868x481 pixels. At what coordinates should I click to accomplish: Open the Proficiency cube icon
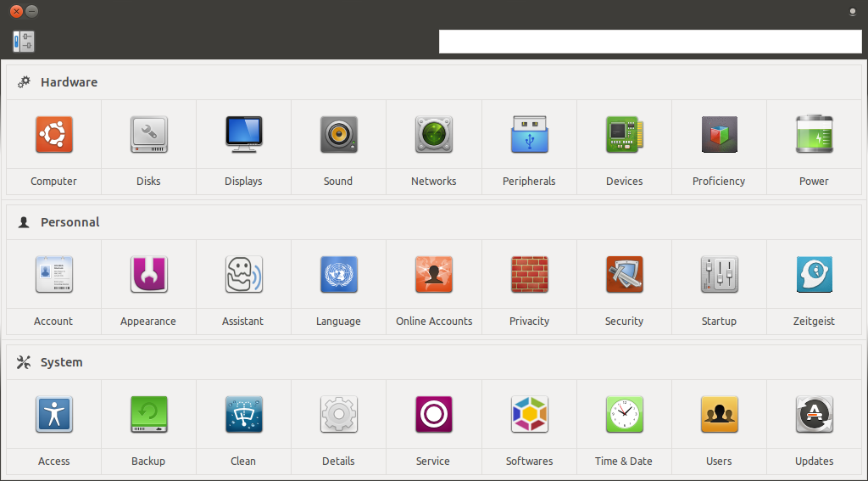pos(719,134)
